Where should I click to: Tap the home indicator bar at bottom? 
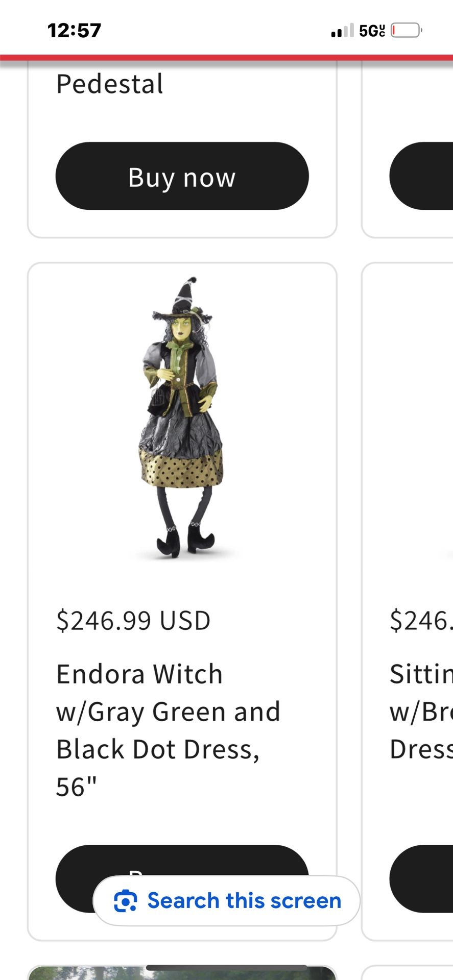pyautogui.click(x=227, y=968)
